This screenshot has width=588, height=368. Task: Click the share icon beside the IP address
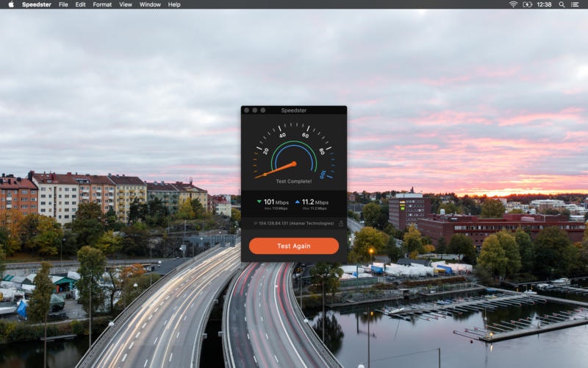click(341, 224)
